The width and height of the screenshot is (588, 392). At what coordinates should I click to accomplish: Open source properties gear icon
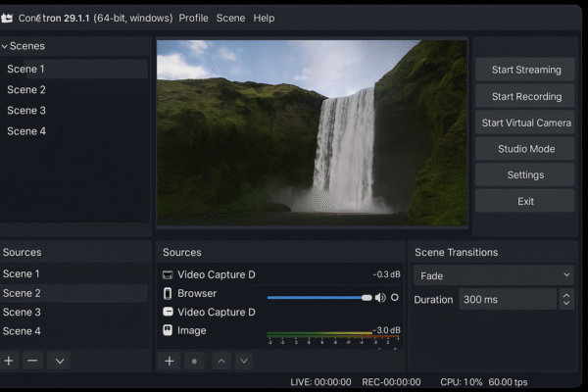click(x=195, y=361)
